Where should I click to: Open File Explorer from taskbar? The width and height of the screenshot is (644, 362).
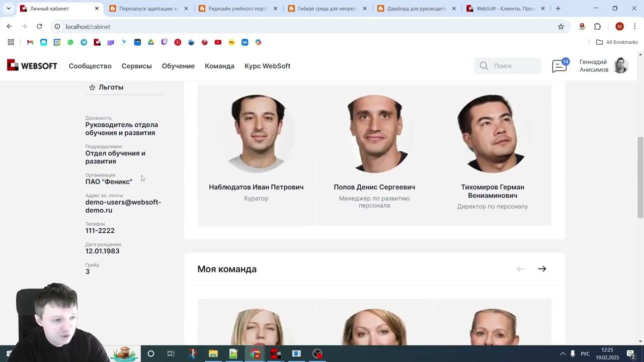point(213,354)
